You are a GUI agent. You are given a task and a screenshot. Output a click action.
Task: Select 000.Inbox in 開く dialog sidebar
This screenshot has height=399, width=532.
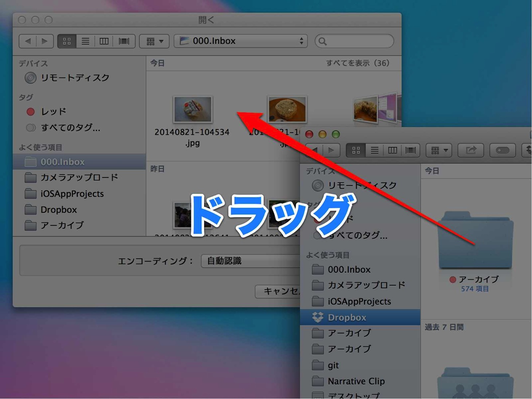79,162
